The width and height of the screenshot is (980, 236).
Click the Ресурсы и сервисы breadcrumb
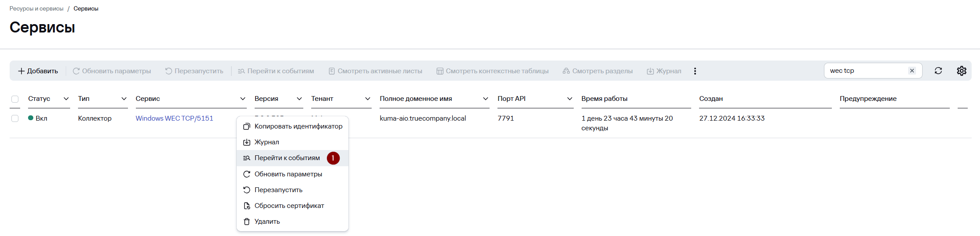click(36, 9)
